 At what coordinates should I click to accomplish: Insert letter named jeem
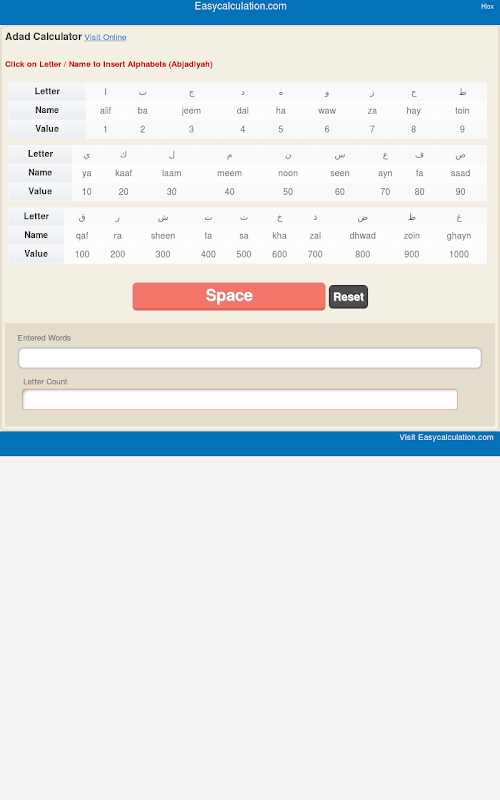tap(191, 111)
